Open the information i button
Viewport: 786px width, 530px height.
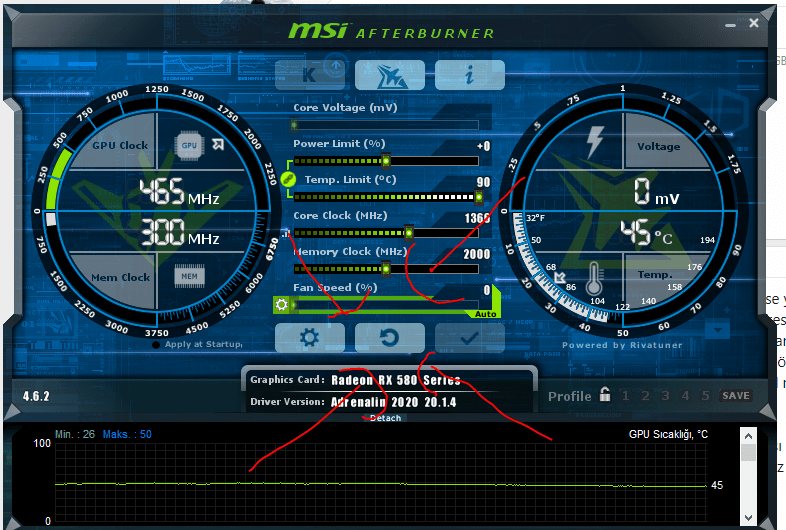(470, 75)
